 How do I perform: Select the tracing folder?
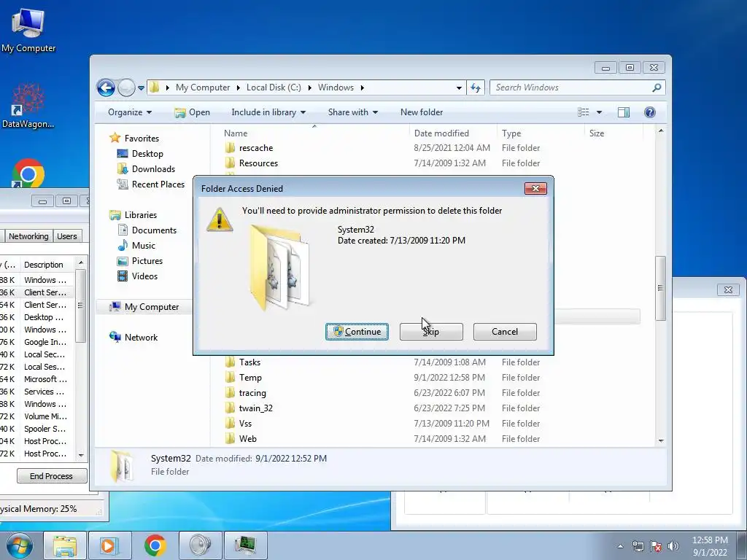coord(252,393)
